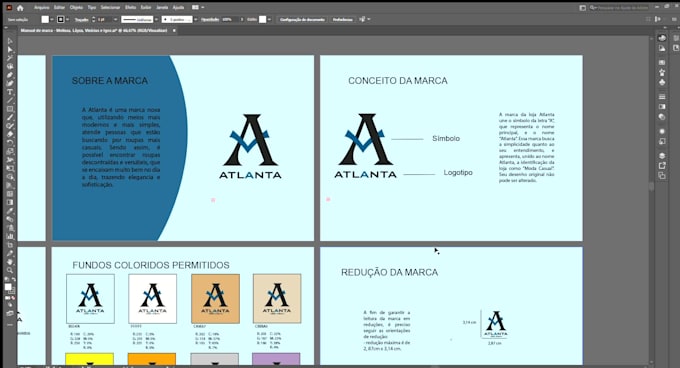
Task: Click the FUNDOS COLORIDOS PERMITIDOS heading
Action: [x=151, y=265]
